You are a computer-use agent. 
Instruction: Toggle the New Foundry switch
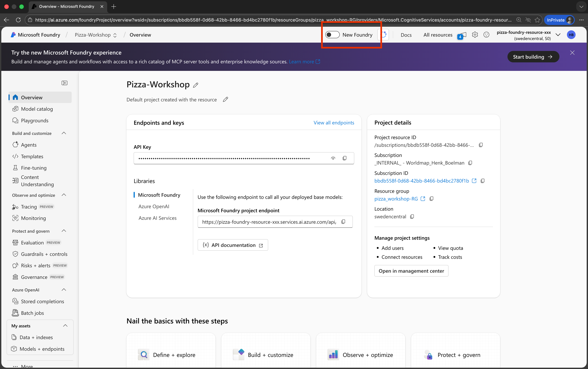(332, 35)
